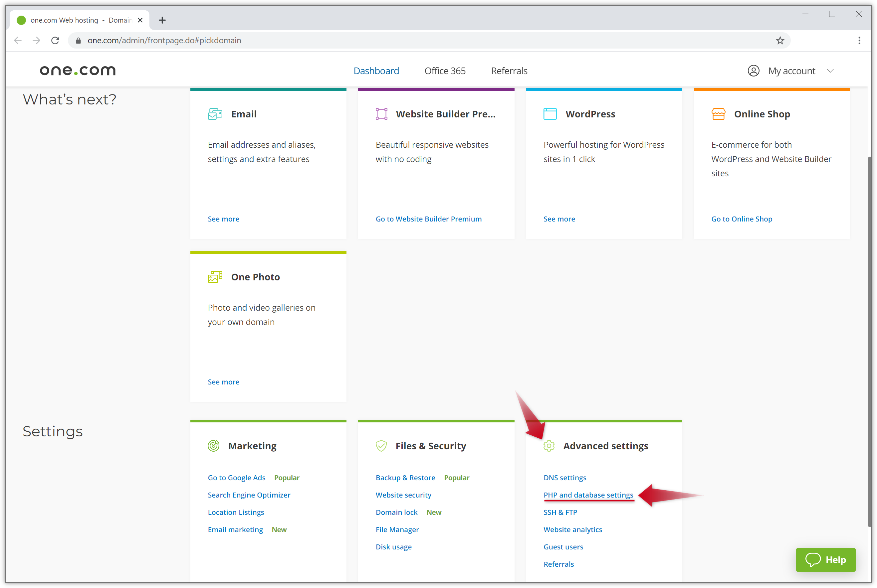Click the Online Shop icon
This screenshot has width=877, height=588.
tap(718, 113)
